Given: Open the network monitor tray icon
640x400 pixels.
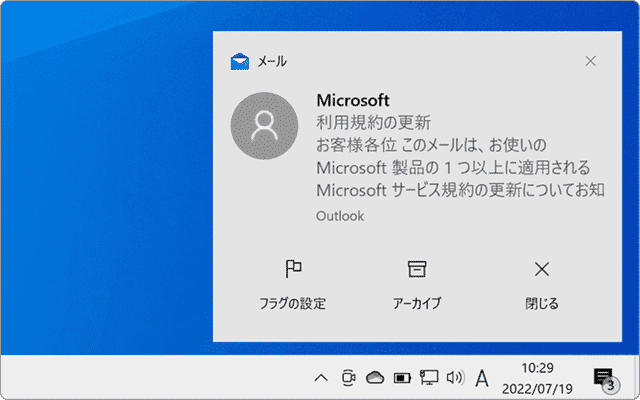Looking at the screenshot, I should click(x=429, y=378).
